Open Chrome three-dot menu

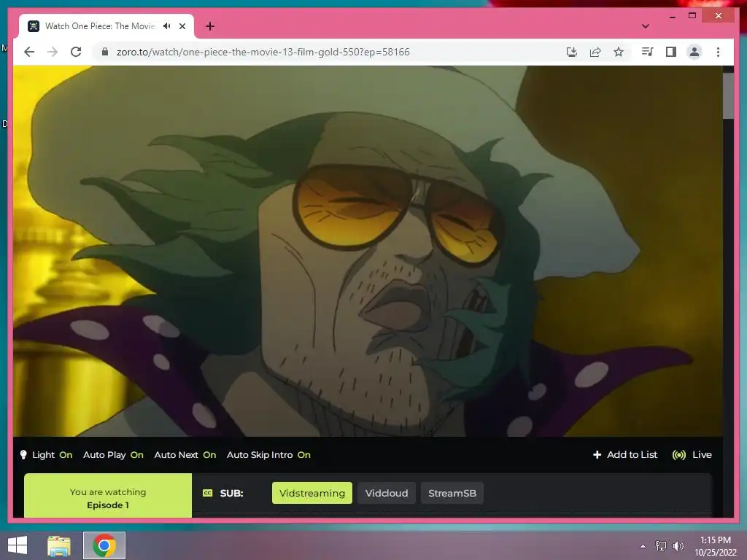coord(718,52)
